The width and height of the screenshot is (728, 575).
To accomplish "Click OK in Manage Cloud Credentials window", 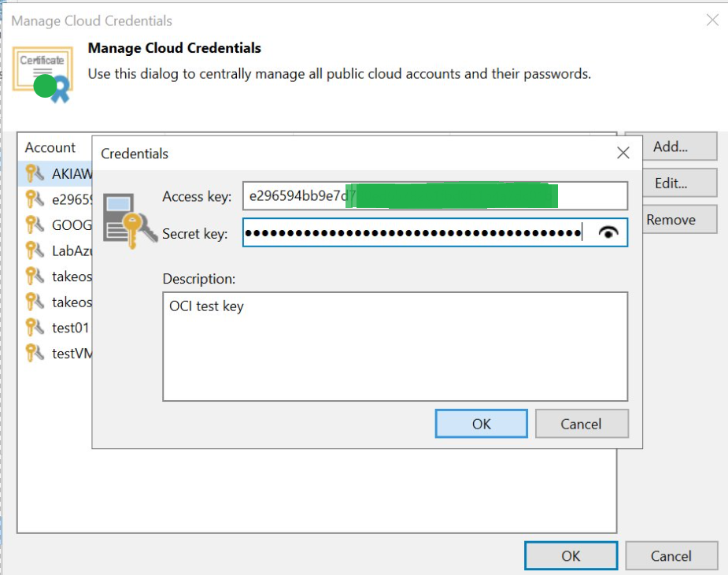I will [x=571, y=555].
